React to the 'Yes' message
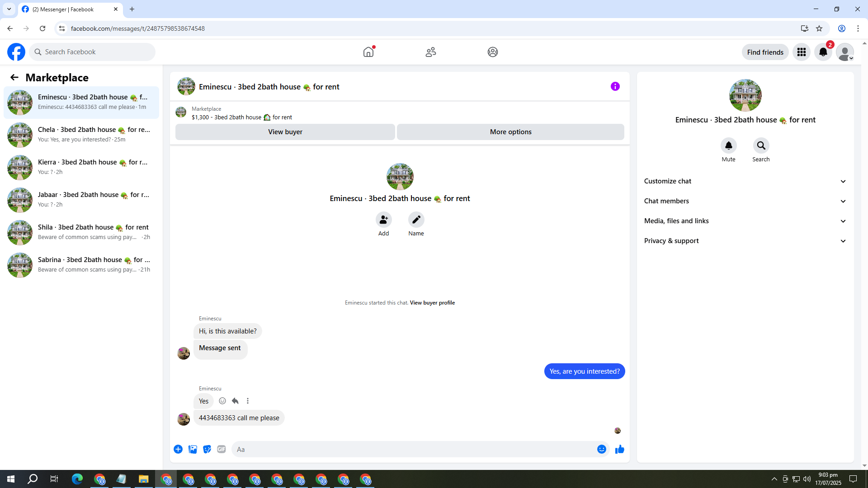The width and height of the screenshot is (868, 488). 222,401
